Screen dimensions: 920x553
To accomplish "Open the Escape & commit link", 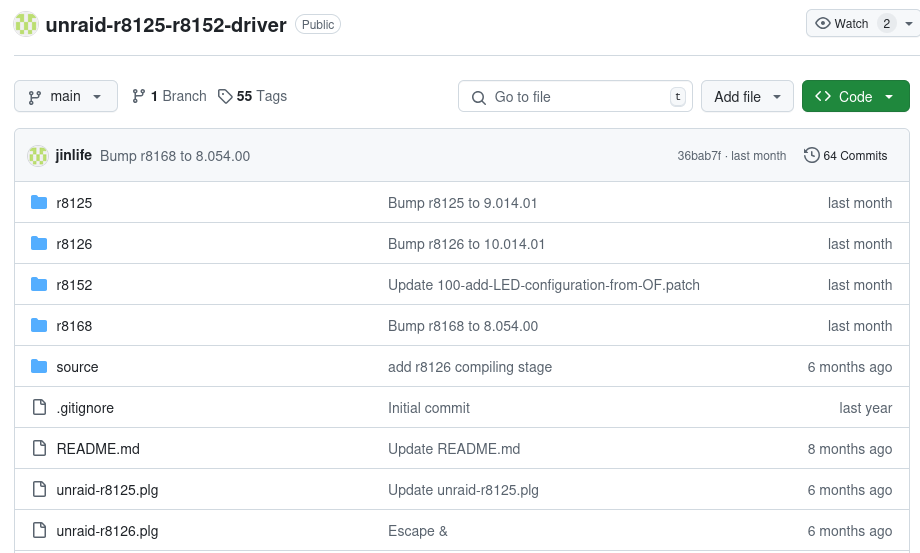I will (x=418, y=531).
